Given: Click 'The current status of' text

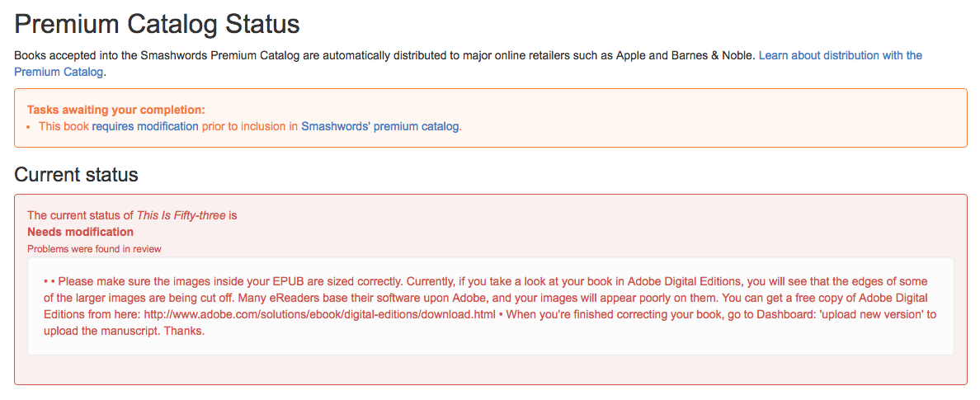Looking at the screenshot, I should (x=80, y=215).
